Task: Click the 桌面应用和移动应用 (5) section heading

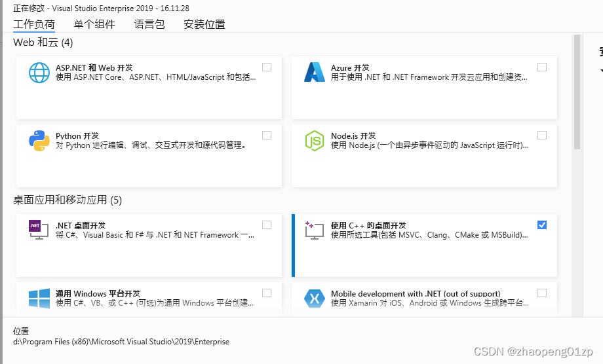Action: [68, 200]
